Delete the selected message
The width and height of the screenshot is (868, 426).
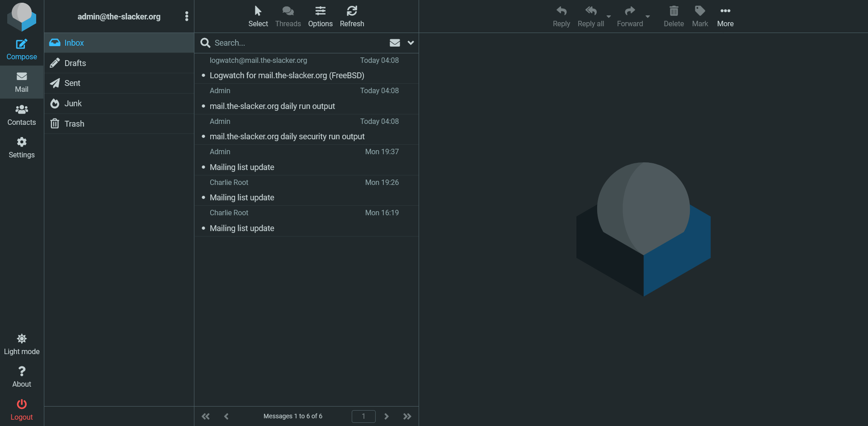pos(673,16)
